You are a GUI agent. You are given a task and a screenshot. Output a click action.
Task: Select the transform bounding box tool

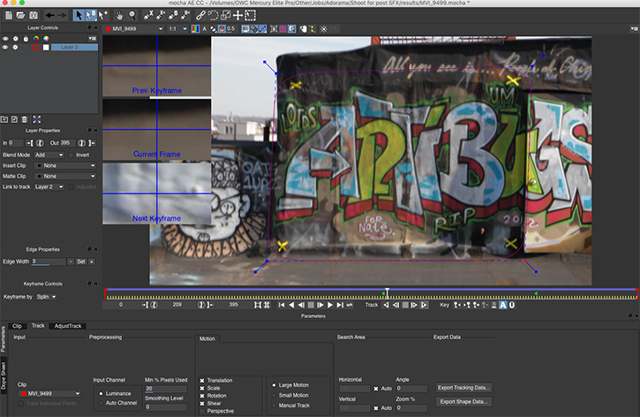250,16
